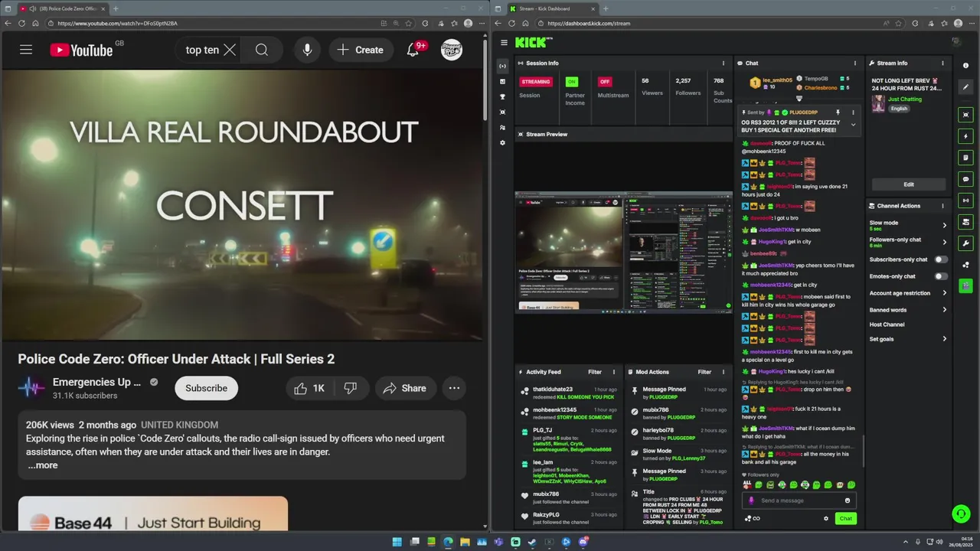Screen dimensions: 980x551
Task: Open the YouTube account avatar menu
Action: tap(452, 50)
